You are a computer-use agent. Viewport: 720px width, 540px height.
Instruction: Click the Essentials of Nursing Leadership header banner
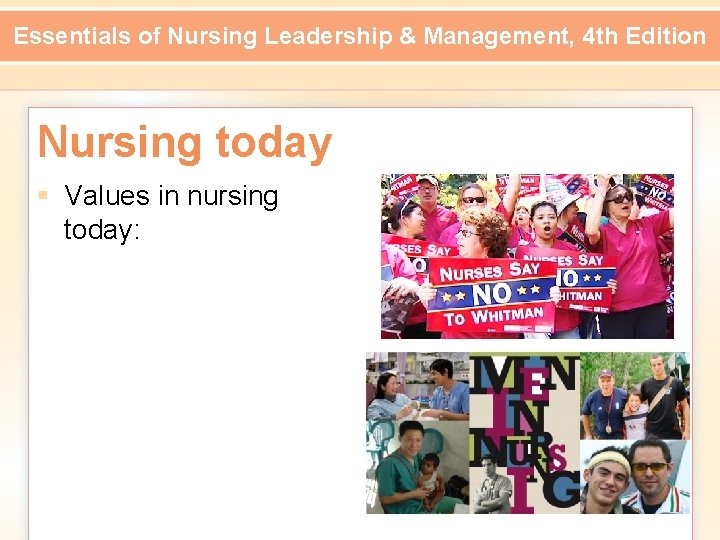[x=360, y=36]
